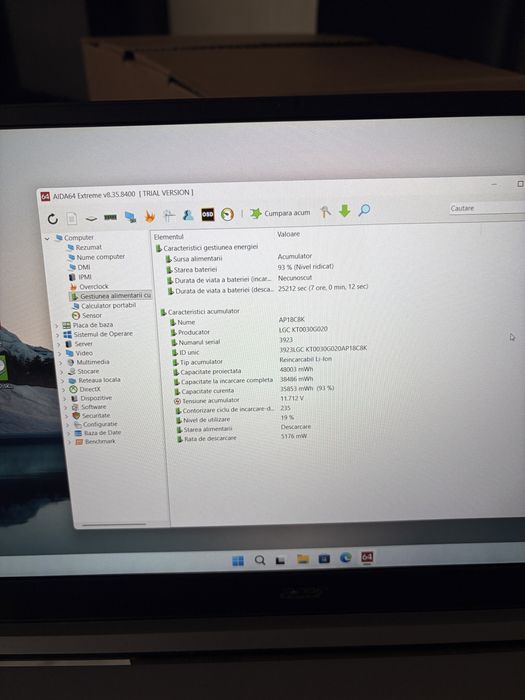Image resolution: width=525 pixels, height=700 pixels.
Task: Open taskbar Search magnifier
Action: (260, 560)
